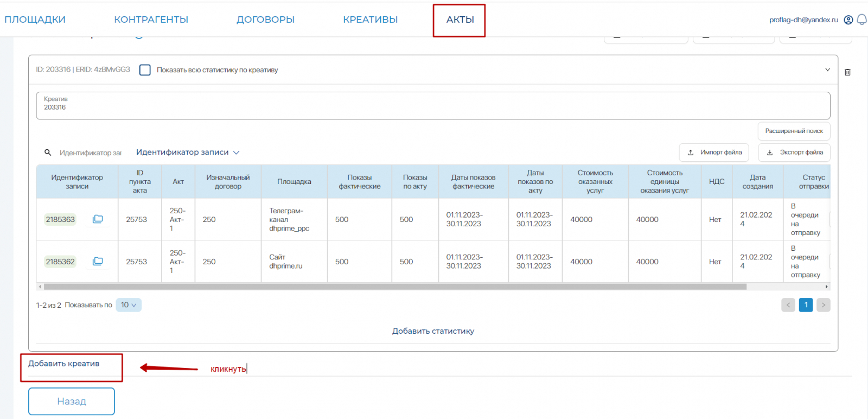Click copy icon next to record 2185363
Viewport: 868px width, 419px height.
coord(98,219)
